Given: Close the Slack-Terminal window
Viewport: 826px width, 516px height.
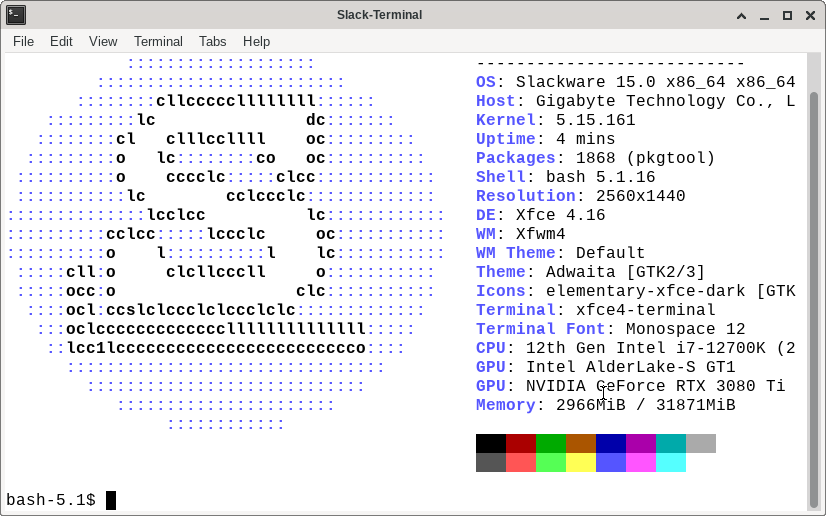Looking at the screenshot, I should click(x=811, y=15).
